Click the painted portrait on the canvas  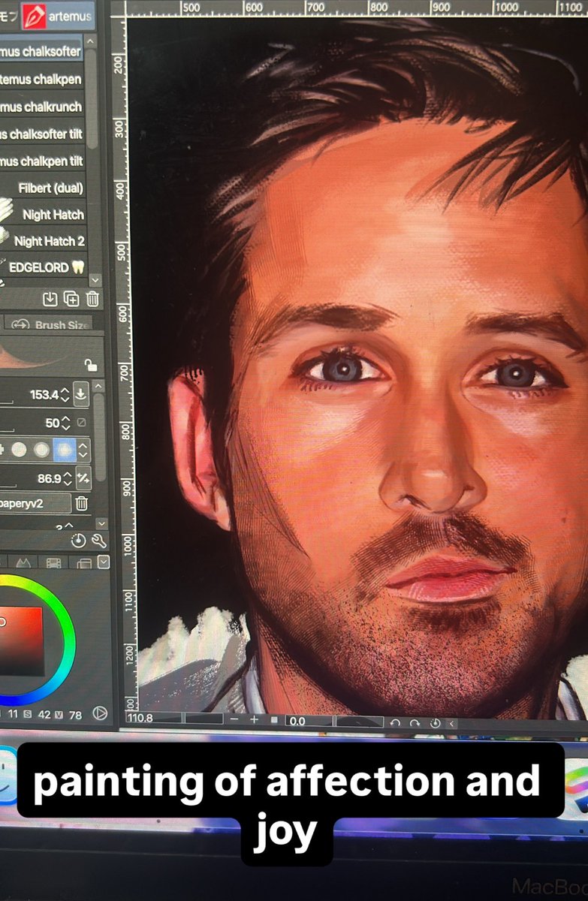pyautogui.click(x=357, y=368)
